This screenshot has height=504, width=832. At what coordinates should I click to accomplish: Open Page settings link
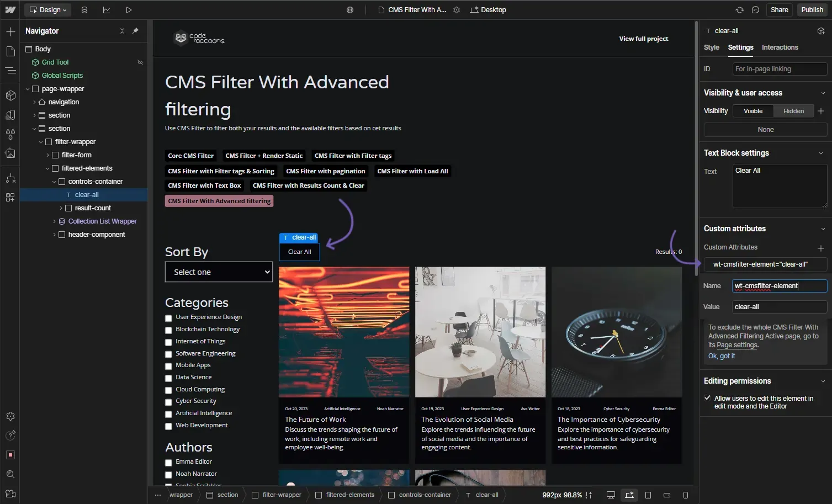pos(737,345)
